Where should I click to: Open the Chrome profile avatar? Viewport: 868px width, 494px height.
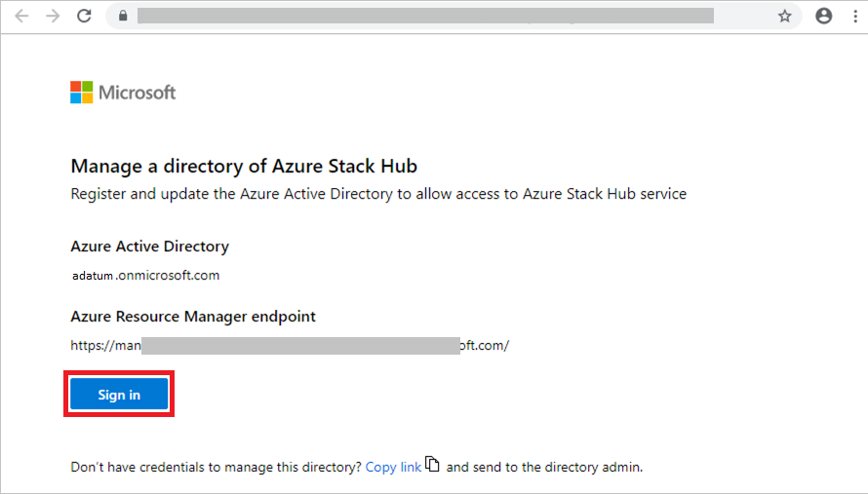pos(824,16)
